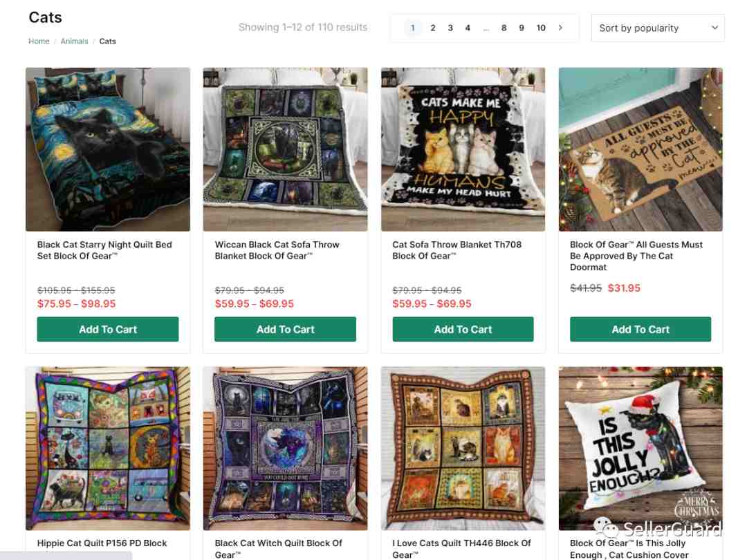Add the Cat Doormat to cart
Image resolution: width=747 pixels, height=560 pixels.
pos(640,329)
